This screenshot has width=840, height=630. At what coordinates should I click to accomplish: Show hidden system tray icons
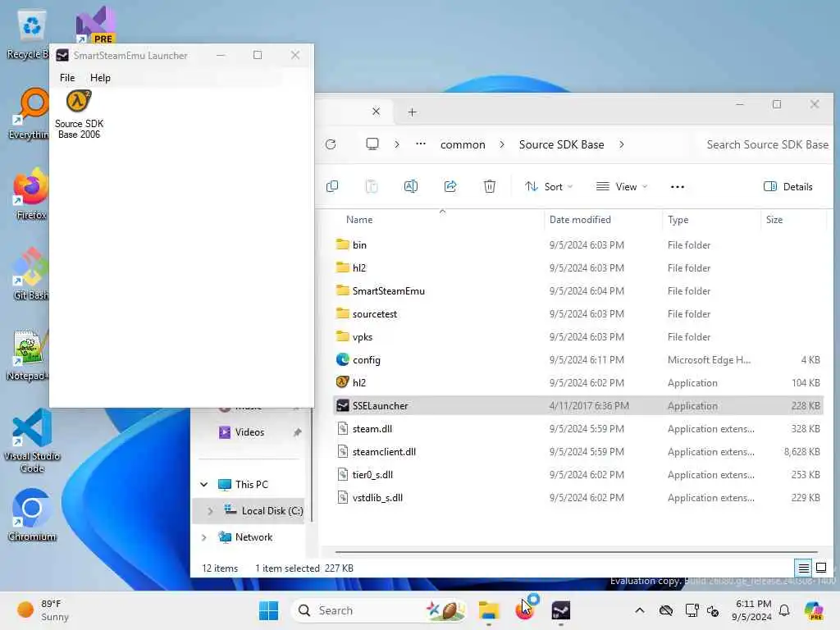(x=639, y=610)
